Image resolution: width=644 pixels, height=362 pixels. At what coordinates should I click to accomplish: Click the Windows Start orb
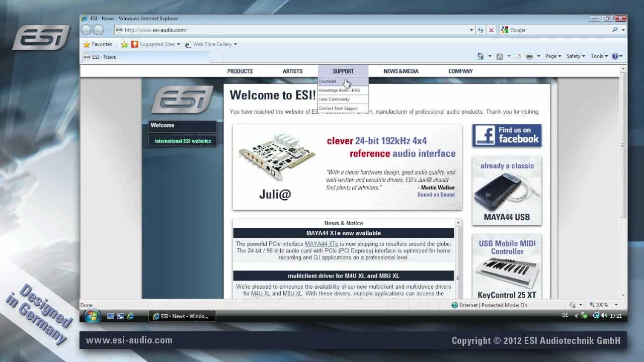92,316
